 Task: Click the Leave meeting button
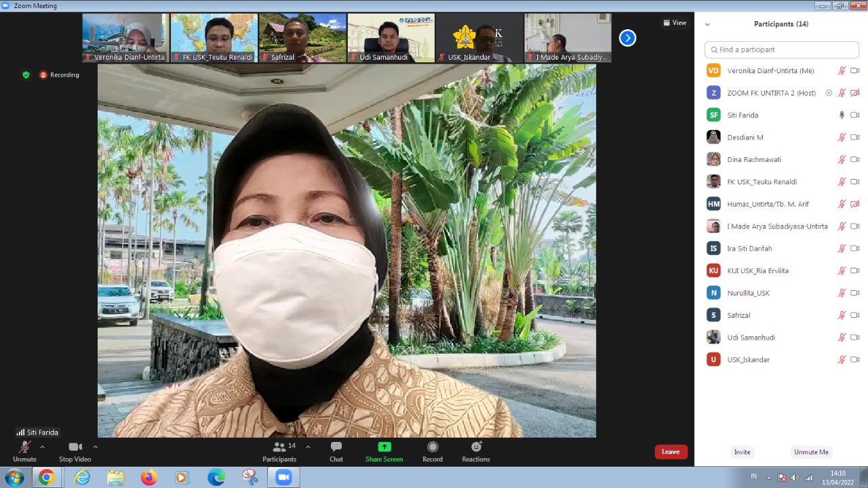point(671,452)
